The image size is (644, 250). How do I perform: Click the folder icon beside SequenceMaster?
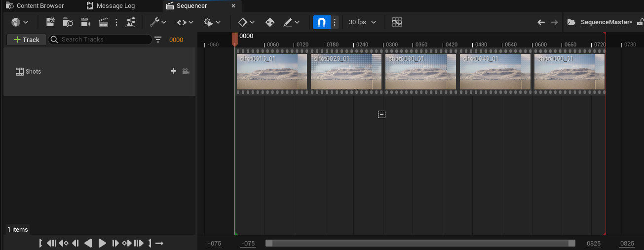(x=571, y=22)
